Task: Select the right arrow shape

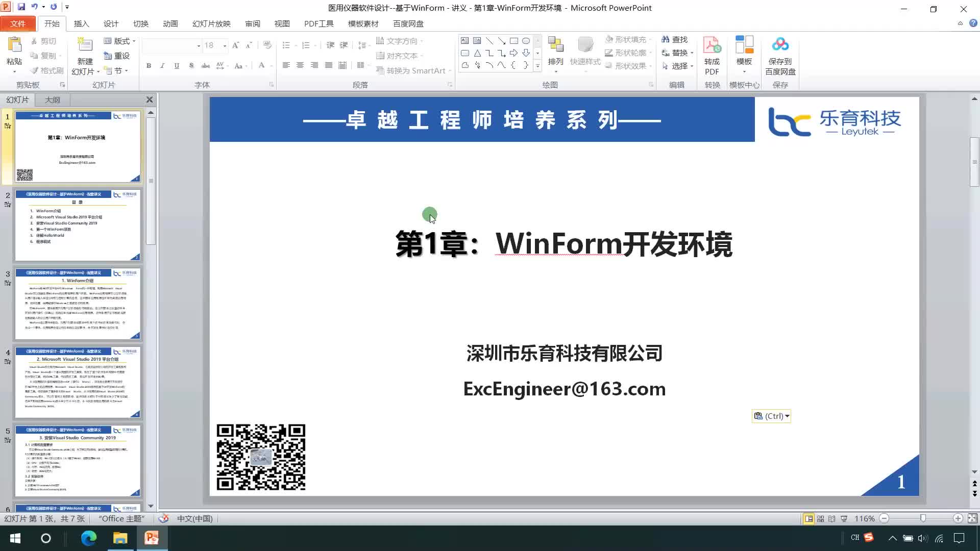Action: [x=513, y=53]
